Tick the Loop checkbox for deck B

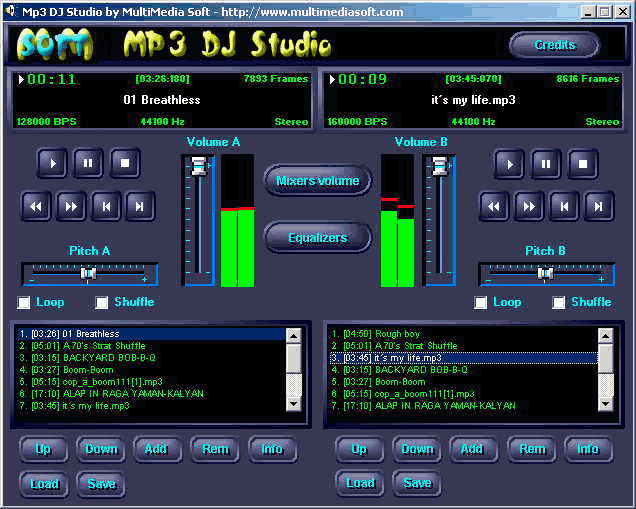pos(481,302)
